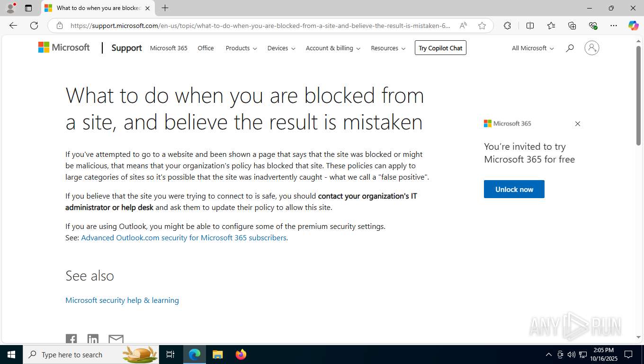
Task: Click the network icon in tray
Action: click(x=583, y=355)
